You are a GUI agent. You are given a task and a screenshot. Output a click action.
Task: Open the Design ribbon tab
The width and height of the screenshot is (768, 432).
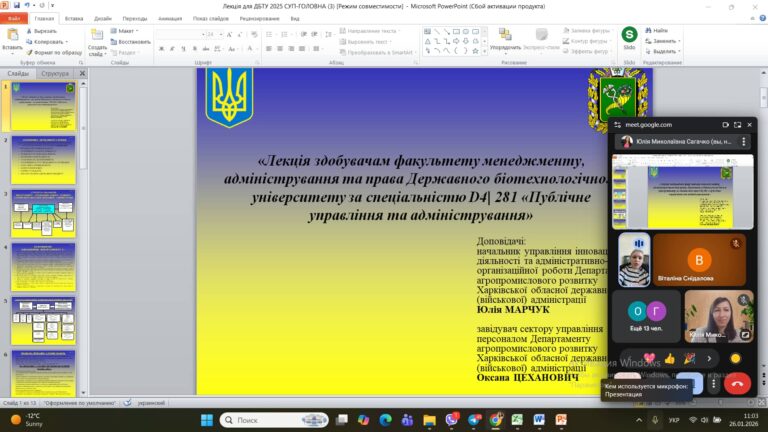coord(103,18)
